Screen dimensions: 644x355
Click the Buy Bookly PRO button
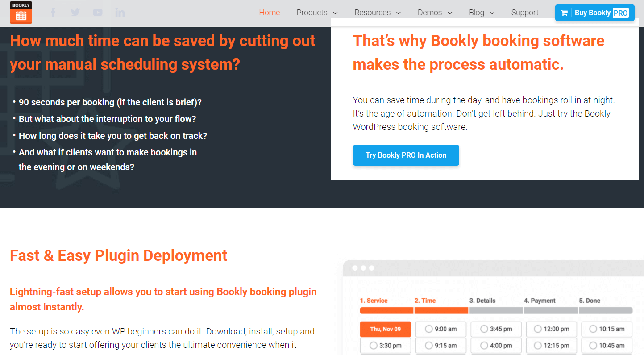pos(594,13)
